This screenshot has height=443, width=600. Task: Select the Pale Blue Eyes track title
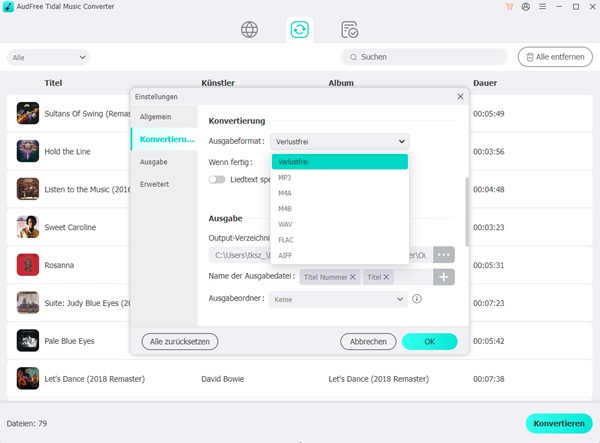click(x=69, y=341)
